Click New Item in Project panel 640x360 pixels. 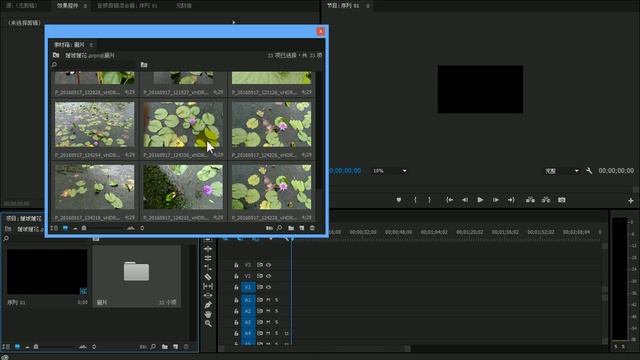[176, 347]
